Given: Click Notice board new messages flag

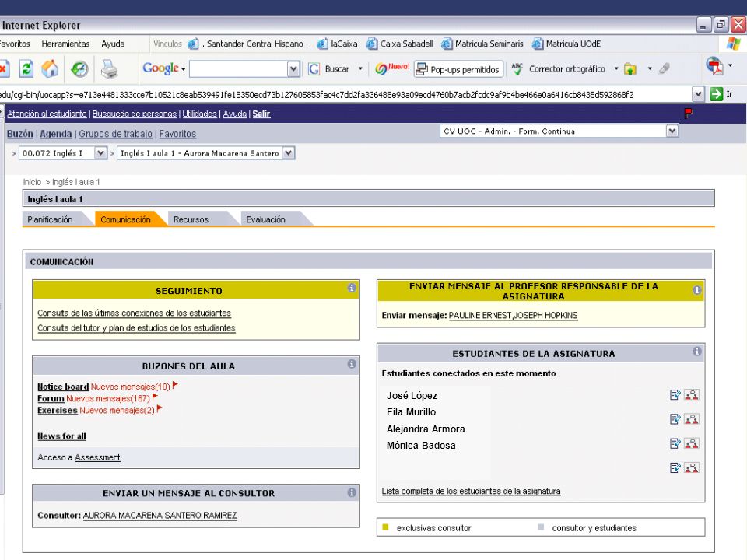Looking at the screenshot, I should [175, 385].
